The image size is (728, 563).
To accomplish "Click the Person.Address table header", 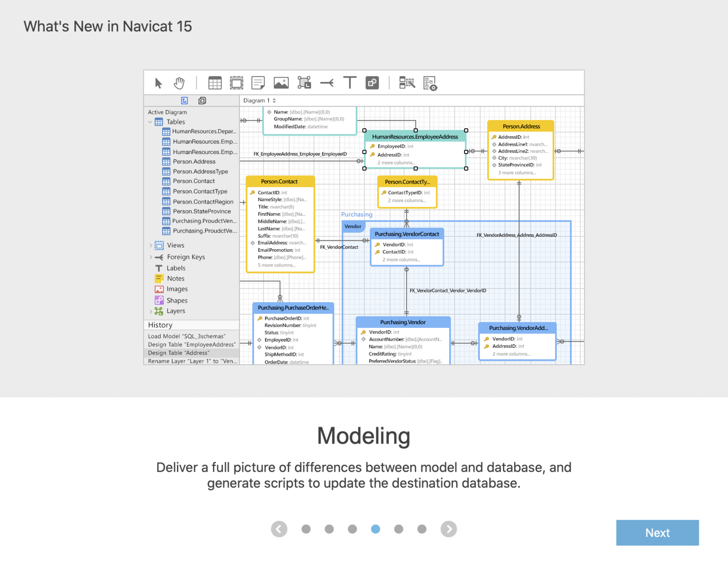I will (521, 126).
